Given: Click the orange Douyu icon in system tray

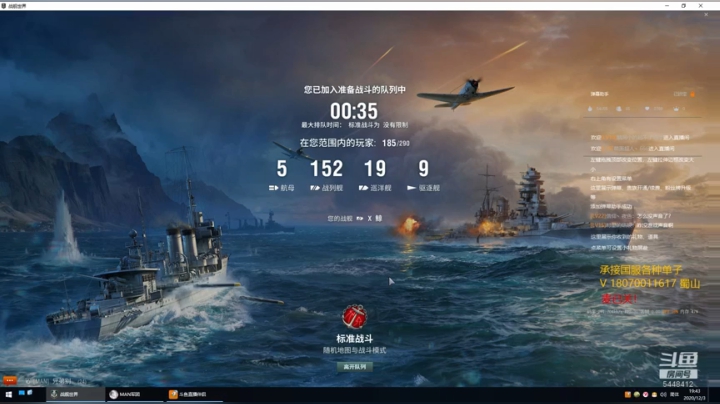Looking at the screenshot, I should coord(627,394).
